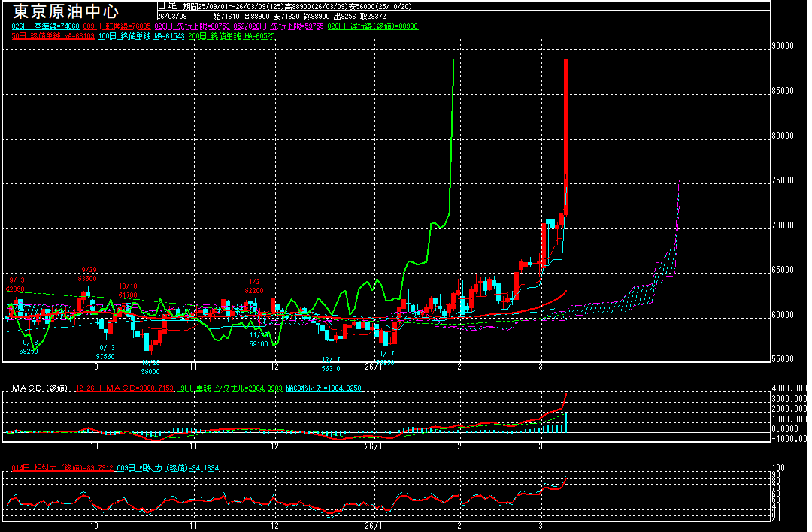The image size is (812, 532).
Task: Click the 10/3 low marker 57880
Action: [x=105, y=352]
